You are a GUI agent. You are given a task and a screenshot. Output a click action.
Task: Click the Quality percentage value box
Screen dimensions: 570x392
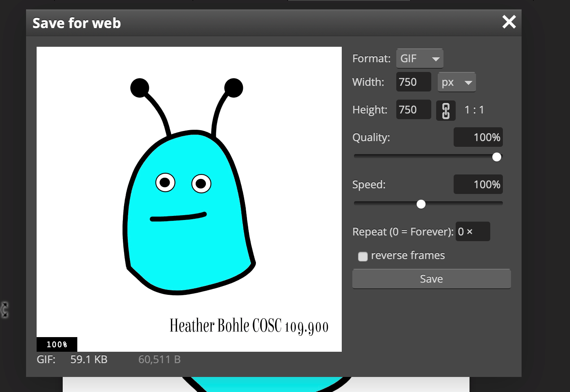(x=478, y=137)
